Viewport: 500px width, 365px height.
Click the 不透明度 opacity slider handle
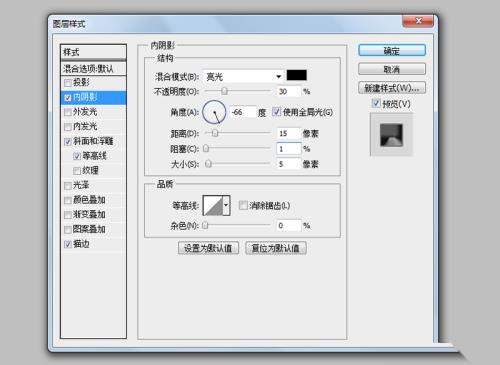(x=225, y=91)
